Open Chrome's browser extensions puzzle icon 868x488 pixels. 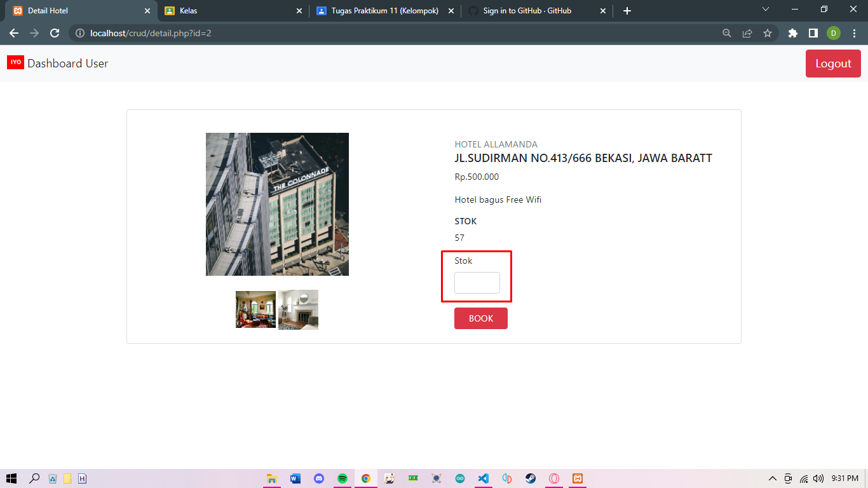[792, 33]
